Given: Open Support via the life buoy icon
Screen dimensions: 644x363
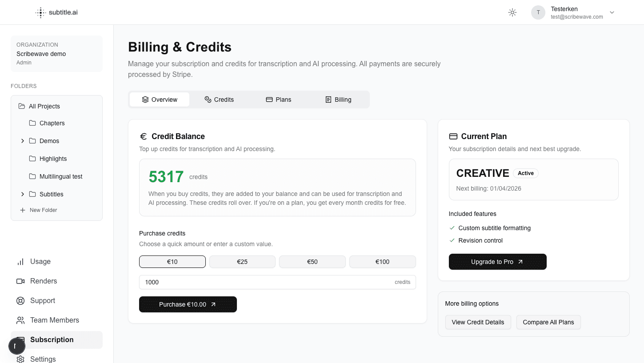Looking at the screenshot, I should [20, 300].
